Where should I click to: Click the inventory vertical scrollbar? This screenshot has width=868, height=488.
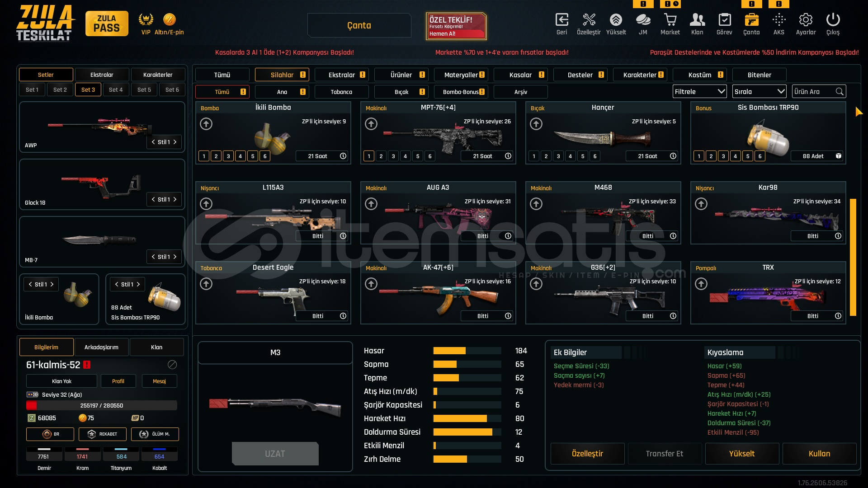point(853,257)
